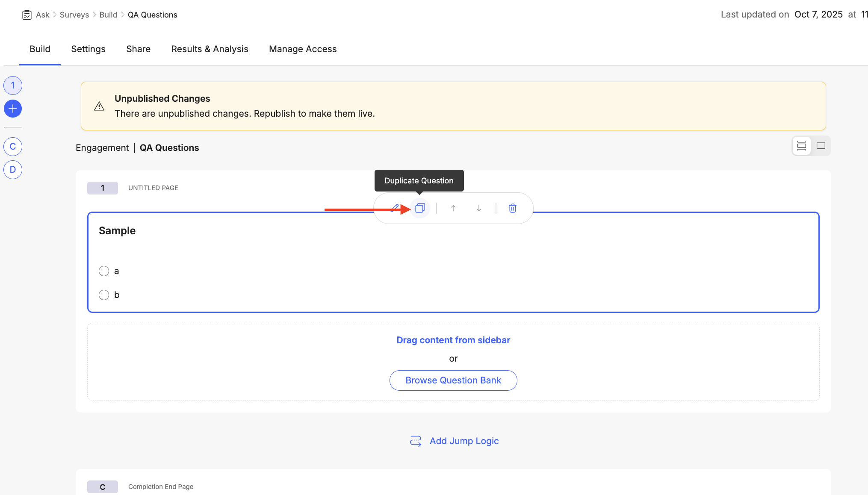The image size is (868, 495).
Task: Jump to page C in the sidebar
Action: (13, 147)
